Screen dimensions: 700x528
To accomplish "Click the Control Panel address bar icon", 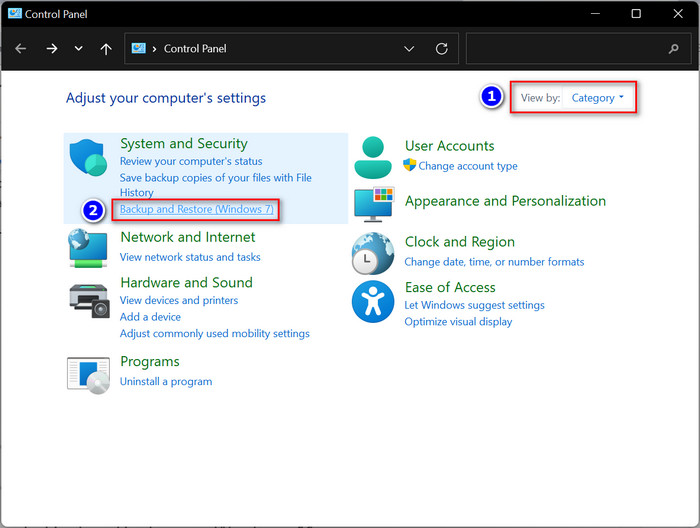I will (x=138, y=48).
